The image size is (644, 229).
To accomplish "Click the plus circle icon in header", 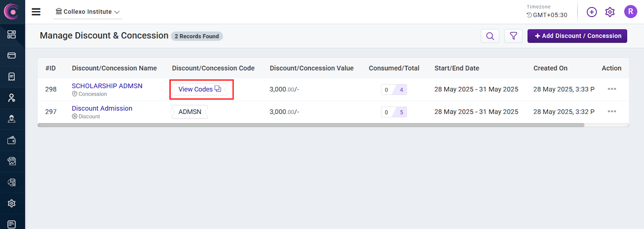I will pos(591,12).
